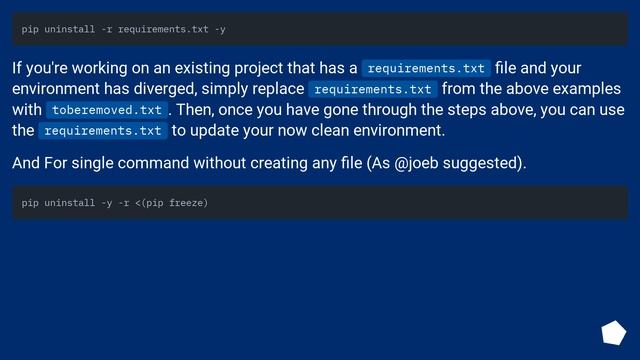
Task: Click the word "uninstall" in the bottom command
Action: 69,203
